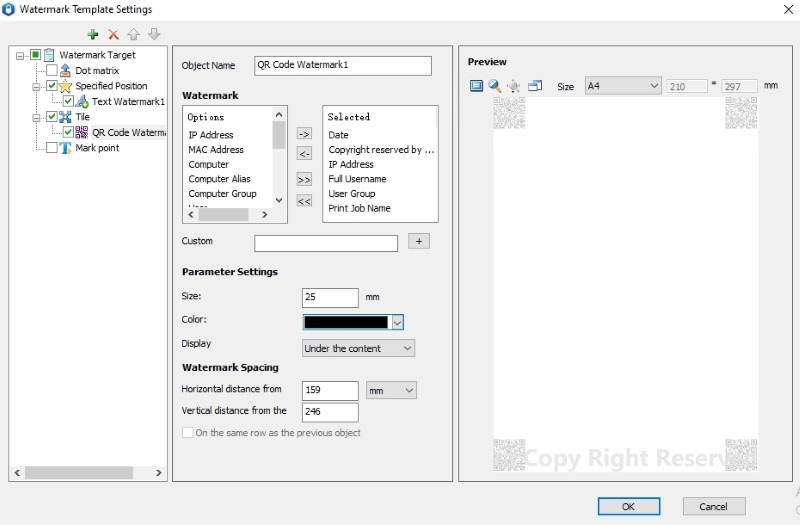Screen dimensions: 800x525
Task: Check the Mark point checkbox
Action: click(x=52, y=147)
